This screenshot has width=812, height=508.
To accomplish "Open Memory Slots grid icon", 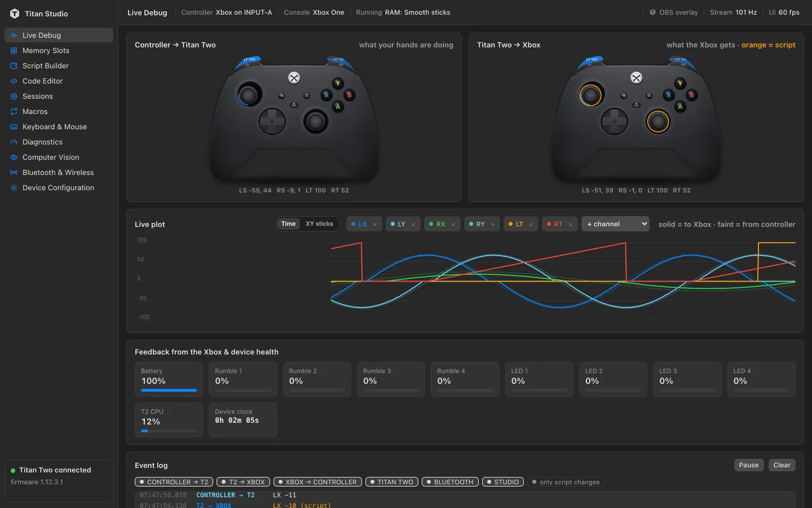I will 14,50.
